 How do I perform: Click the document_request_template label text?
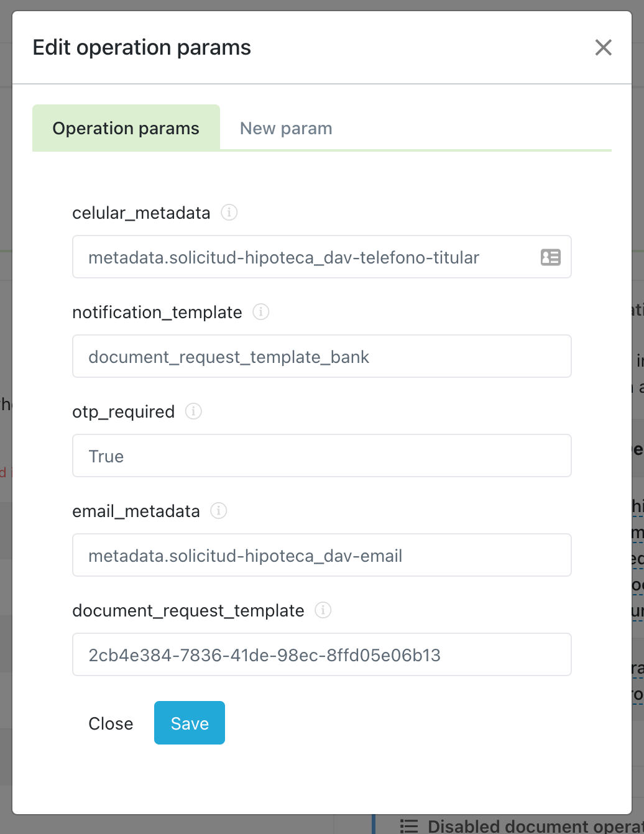coord(188,611)
